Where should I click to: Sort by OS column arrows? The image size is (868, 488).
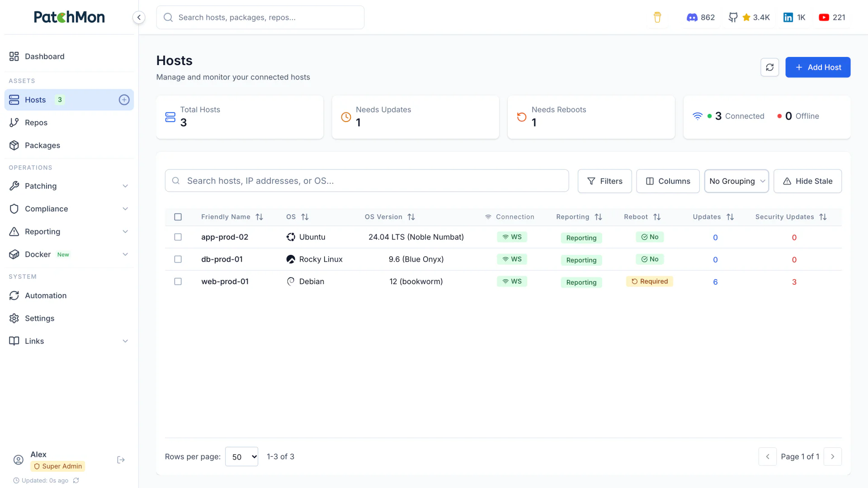click(305, 217)
